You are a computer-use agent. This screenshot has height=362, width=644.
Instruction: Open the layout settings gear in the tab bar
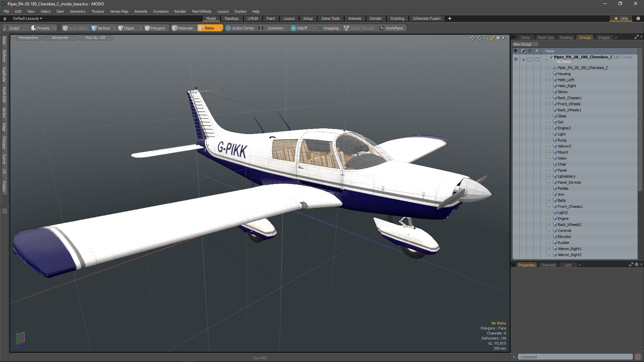[638, 18]
